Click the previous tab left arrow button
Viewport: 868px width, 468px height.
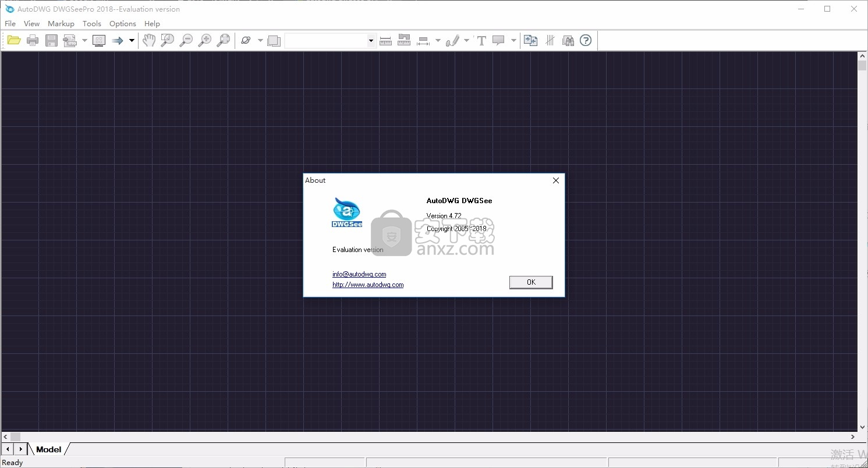point(8,449)
